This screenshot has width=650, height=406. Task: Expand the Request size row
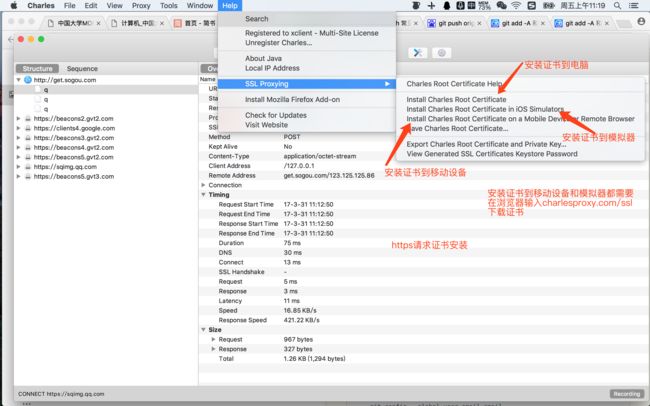pyautogui.click(x=213, y=339)
